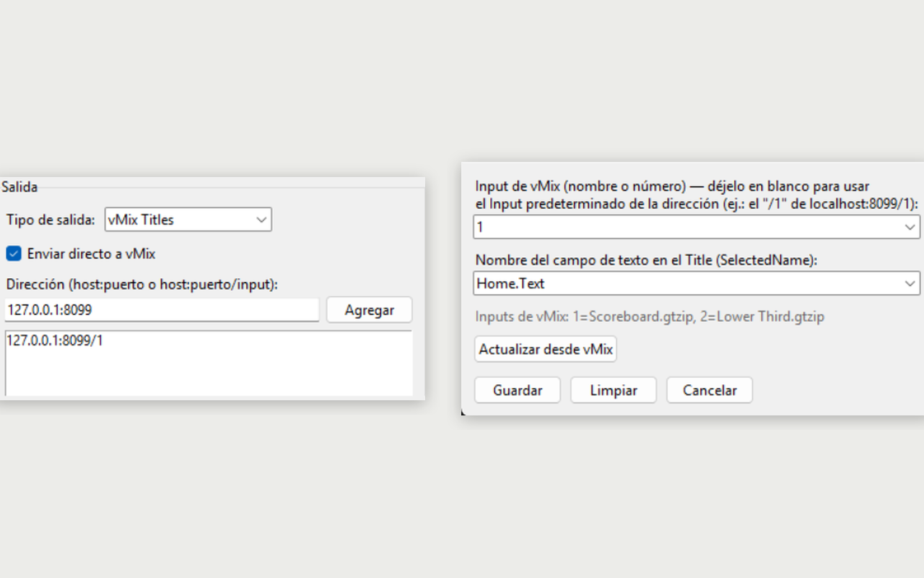924x578 pixels.
Task: Click the Guardar button
Action: (x=518, y=390)
